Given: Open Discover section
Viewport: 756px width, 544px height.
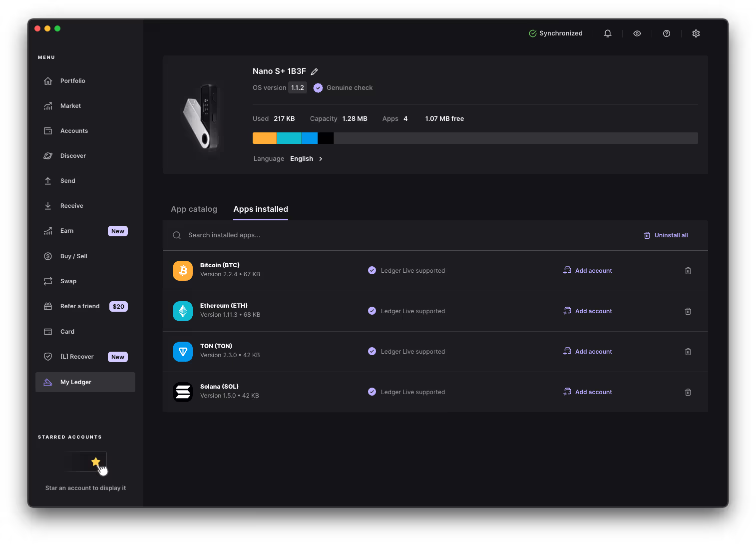Looking at the screenshot, I should (85, 156).
